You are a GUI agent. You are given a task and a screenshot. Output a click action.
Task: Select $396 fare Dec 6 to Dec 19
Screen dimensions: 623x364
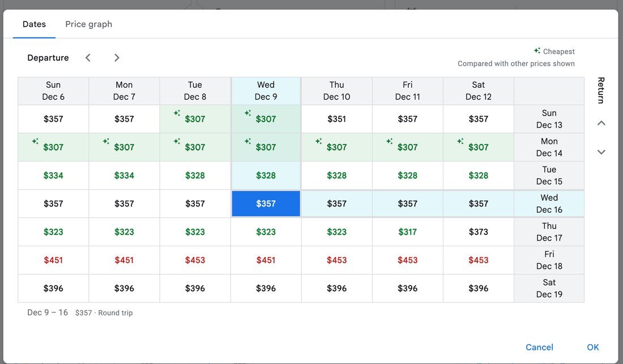tap(53, 288)
